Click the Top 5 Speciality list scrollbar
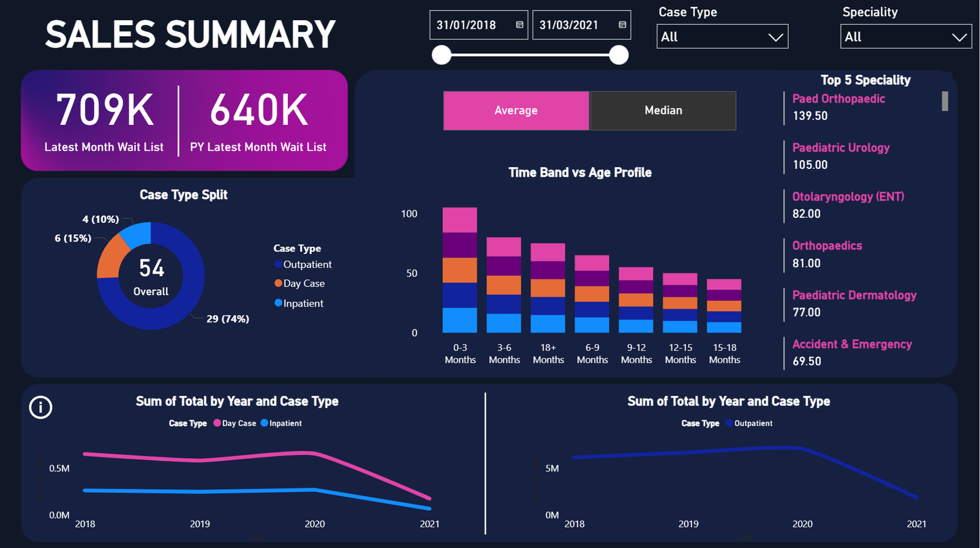This screenshot has width=980, height=548. (x=945, y=102)
